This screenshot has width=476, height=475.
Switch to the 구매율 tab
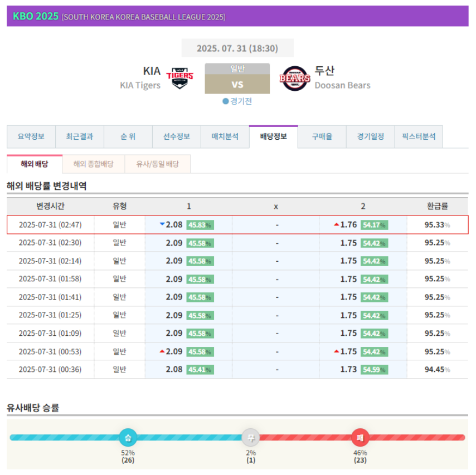(322, 136)
